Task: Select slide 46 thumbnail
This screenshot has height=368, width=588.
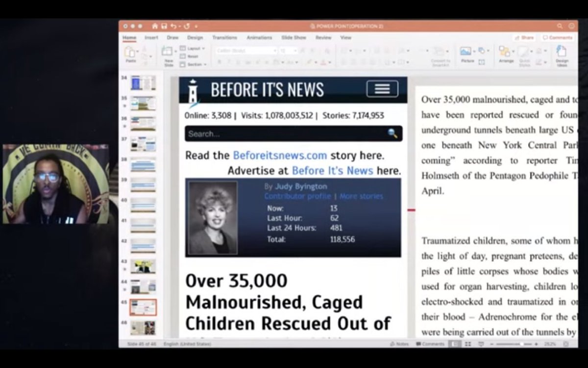Action: coord(143,328)
